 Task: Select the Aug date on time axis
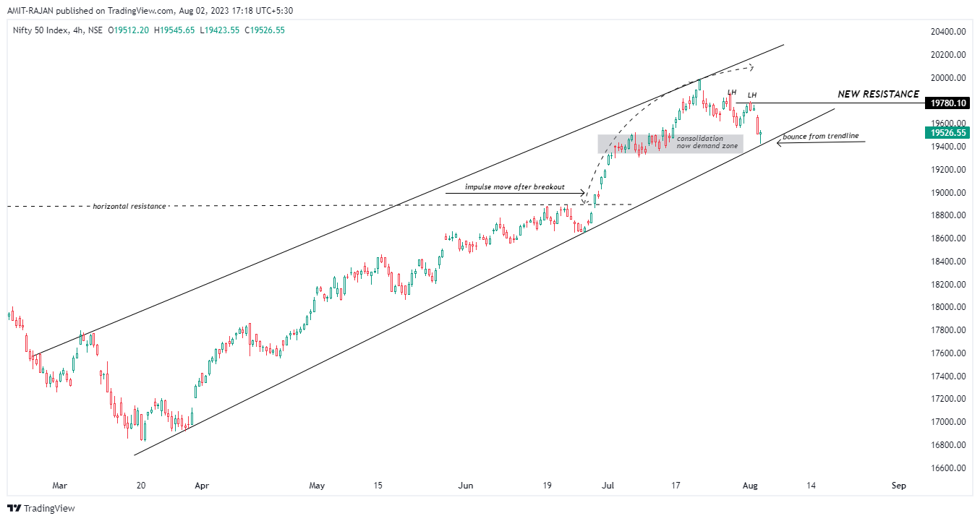[x=751, y=486]
